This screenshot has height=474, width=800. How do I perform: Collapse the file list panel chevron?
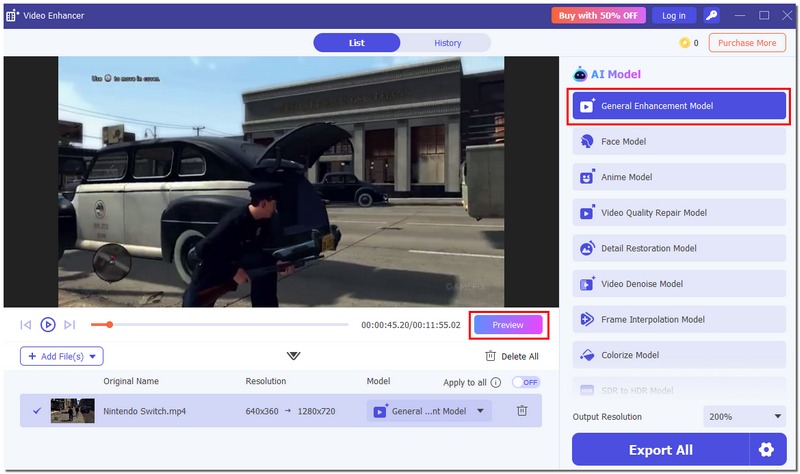point(293,356)
